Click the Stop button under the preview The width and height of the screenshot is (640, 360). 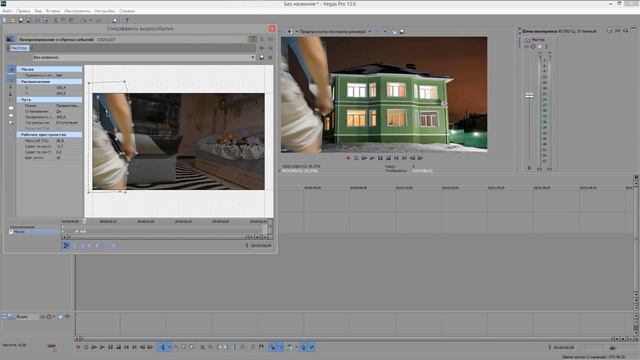(x=388, y=158)
